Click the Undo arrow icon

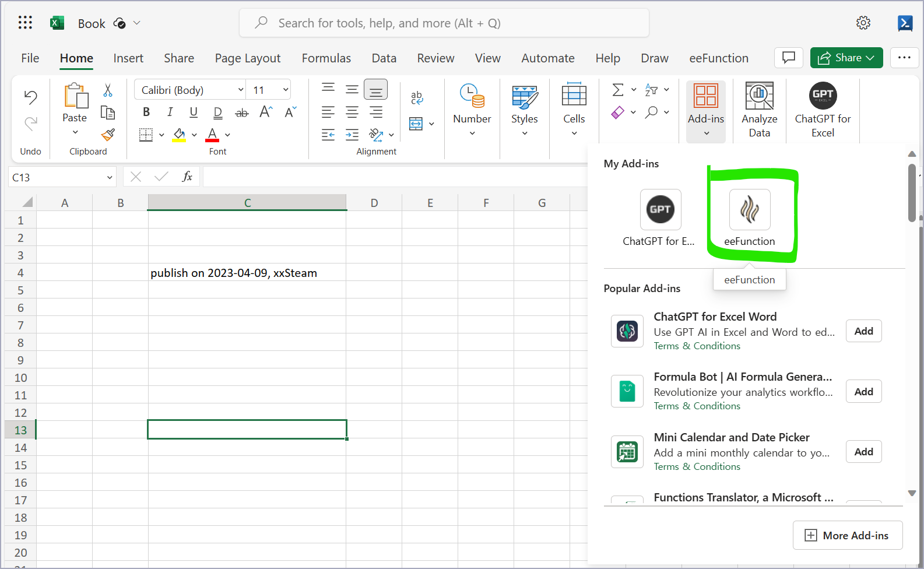coord(31,97)
